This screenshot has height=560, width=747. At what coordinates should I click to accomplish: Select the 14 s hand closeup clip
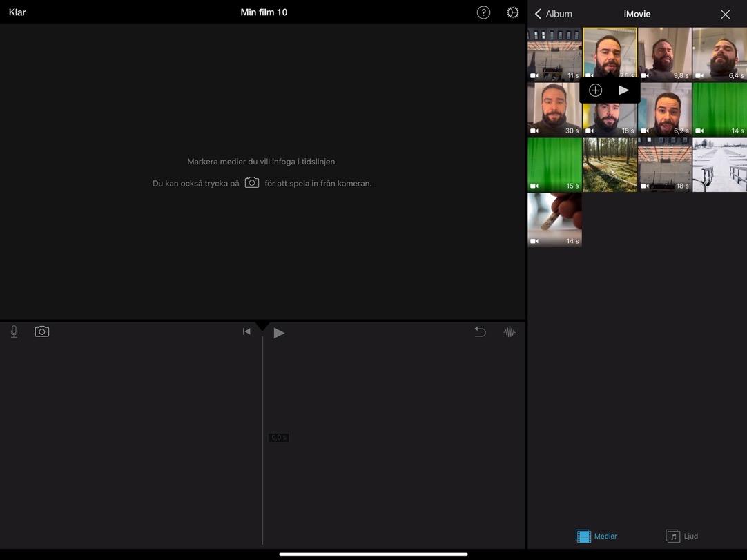click(x=554, y=220)
